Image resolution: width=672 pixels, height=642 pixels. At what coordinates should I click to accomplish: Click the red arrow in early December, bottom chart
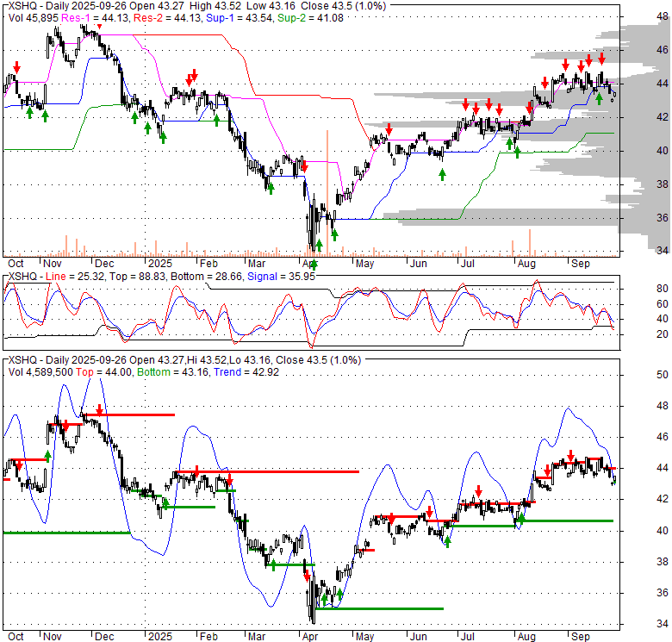pos(99,409)
